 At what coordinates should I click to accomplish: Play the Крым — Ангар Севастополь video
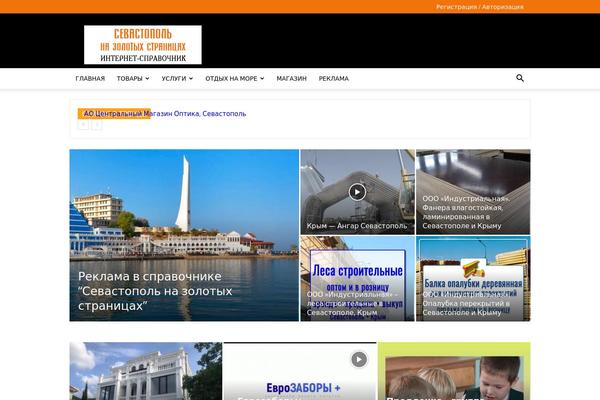click(357, 192)
